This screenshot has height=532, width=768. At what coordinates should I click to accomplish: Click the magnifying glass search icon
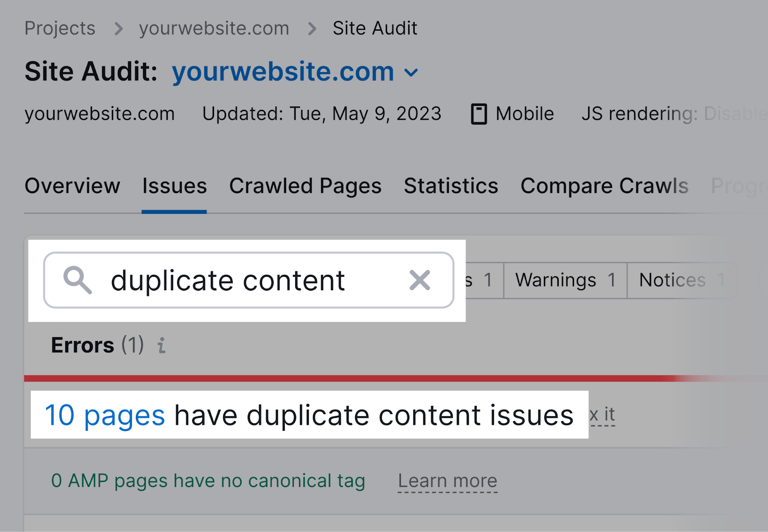tap(77, 281)
